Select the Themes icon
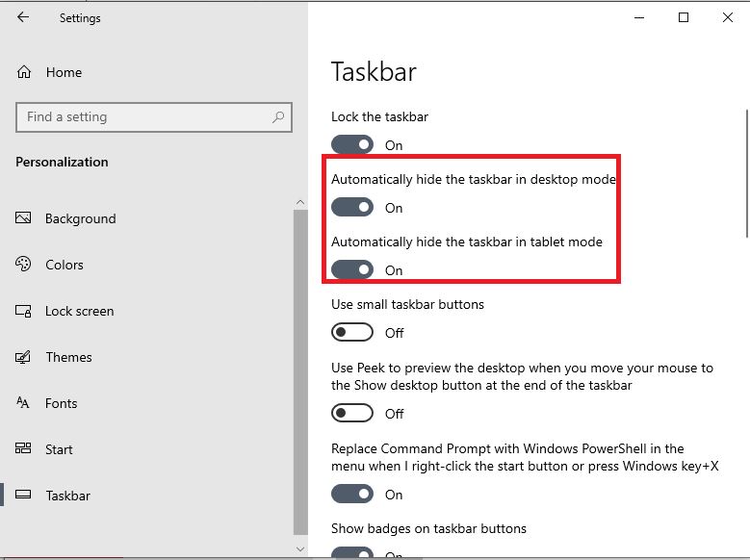The image size is (750, 560). (23, 357)
